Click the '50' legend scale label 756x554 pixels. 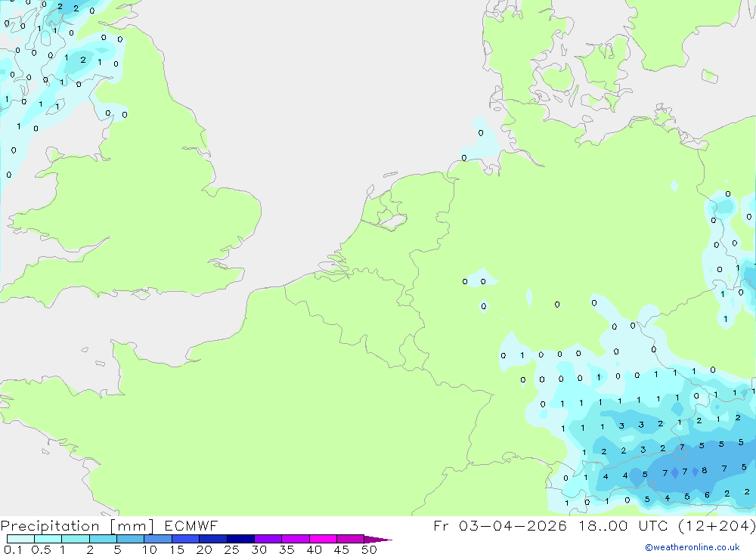pos(369,549)
